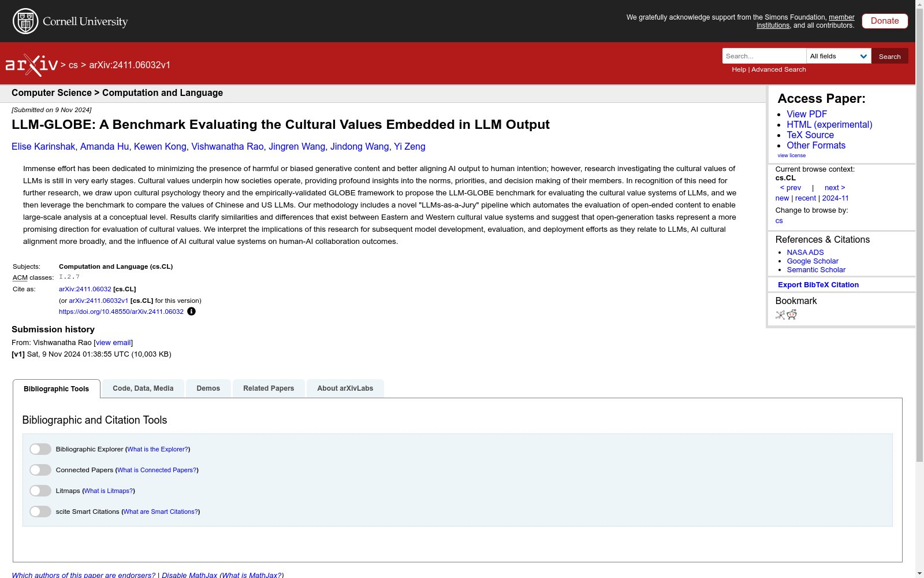The image size is (924, 578).
Task: Open What is Litmaps? link
Action: coord(109,491)
